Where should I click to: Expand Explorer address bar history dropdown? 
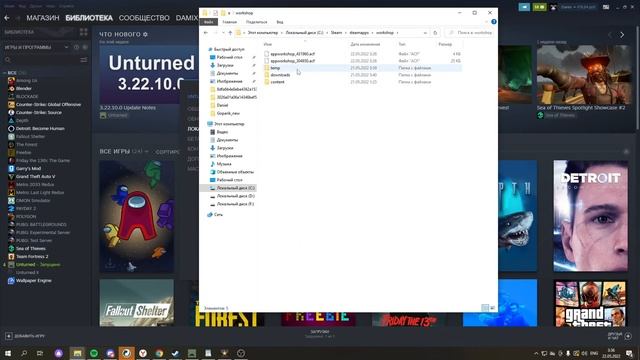click(x=425, y=33)
